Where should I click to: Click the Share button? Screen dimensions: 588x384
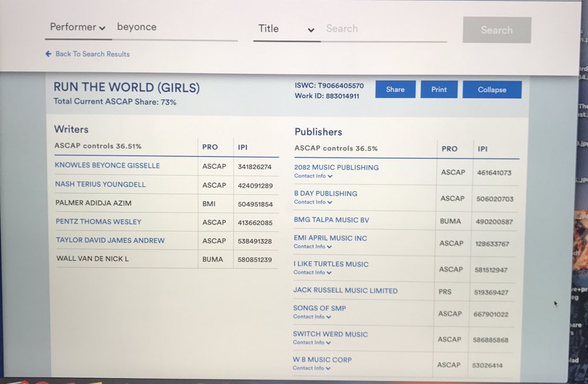(395, 89)
